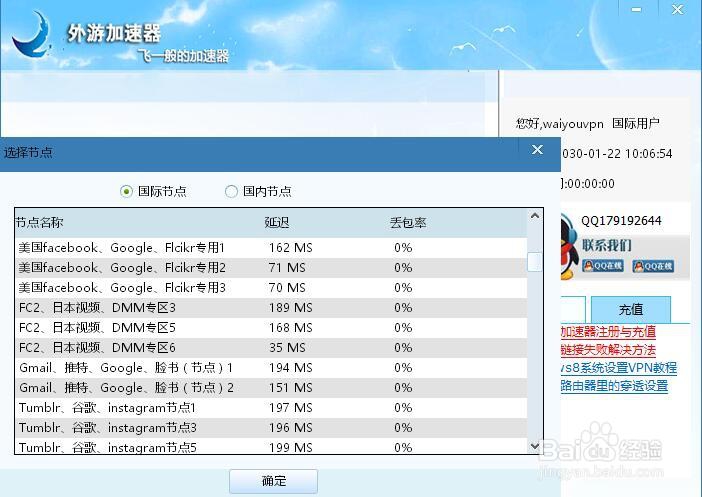Click the 196 MS latency value

pos(291,428)
